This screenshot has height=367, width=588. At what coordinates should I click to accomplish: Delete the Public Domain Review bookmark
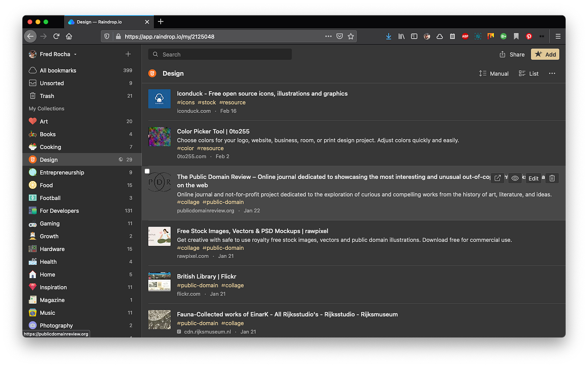coord(552,178)
